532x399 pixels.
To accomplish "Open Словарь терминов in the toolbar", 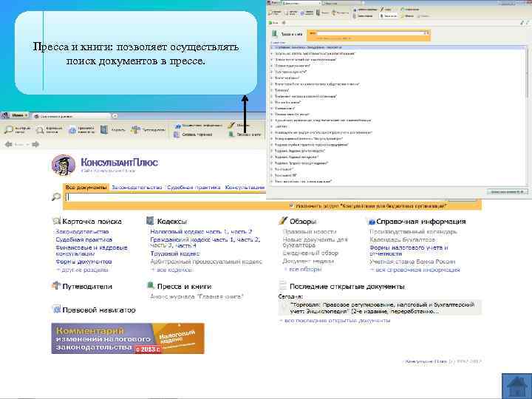I will point(193,134).
